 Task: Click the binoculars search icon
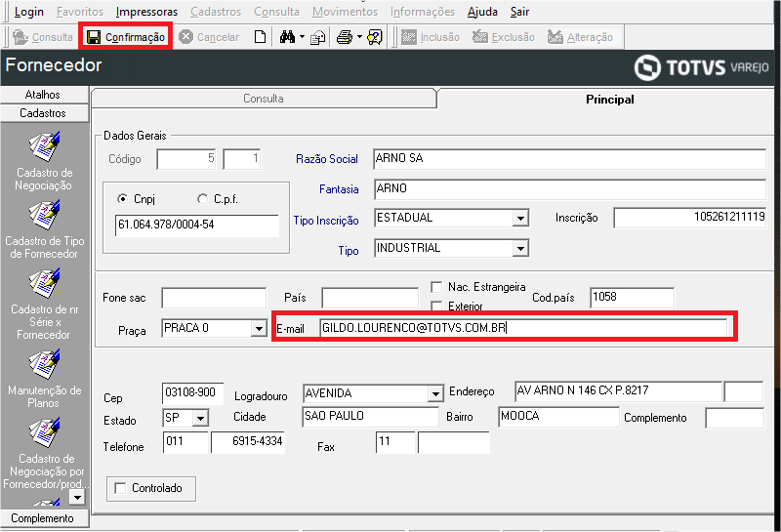pos(287,37)
